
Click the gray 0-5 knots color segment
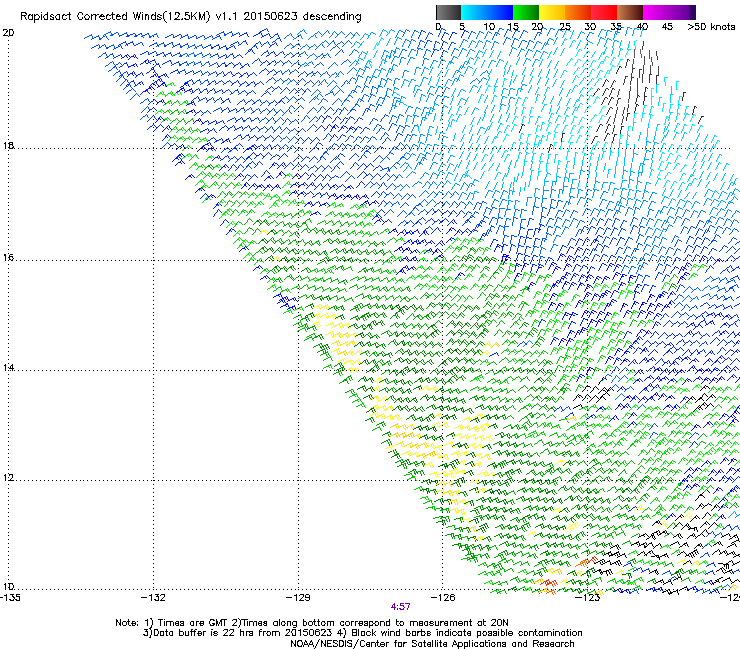[x=448, y=12]
